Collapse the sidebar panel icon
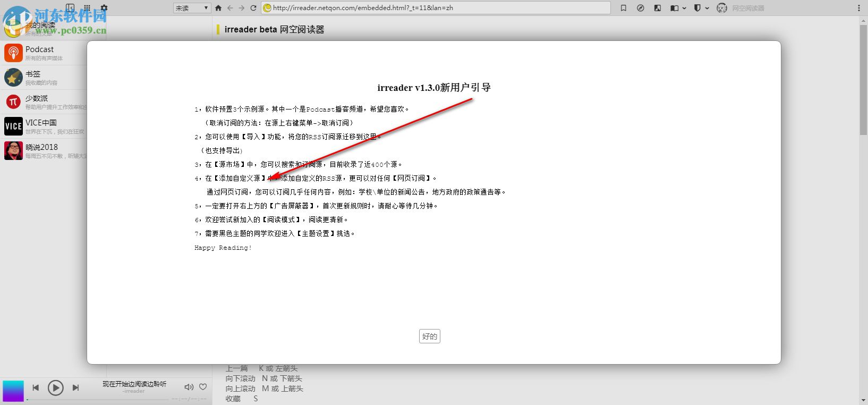Viewport: 868px width, 405px height. (x=70, y=8)
